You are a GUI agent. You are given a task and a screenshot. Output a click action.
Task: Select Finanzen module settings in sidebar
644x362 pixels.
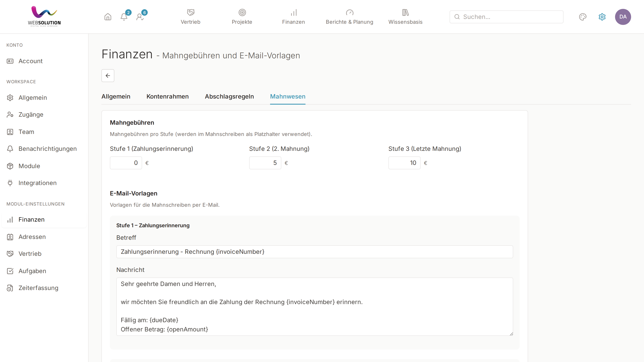click(44, 220)
